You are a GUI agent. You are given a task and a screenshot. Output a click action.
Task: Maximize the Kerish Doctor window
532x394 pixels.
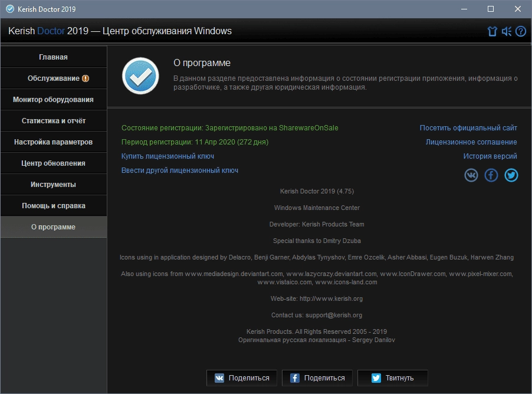coord(491,9)
